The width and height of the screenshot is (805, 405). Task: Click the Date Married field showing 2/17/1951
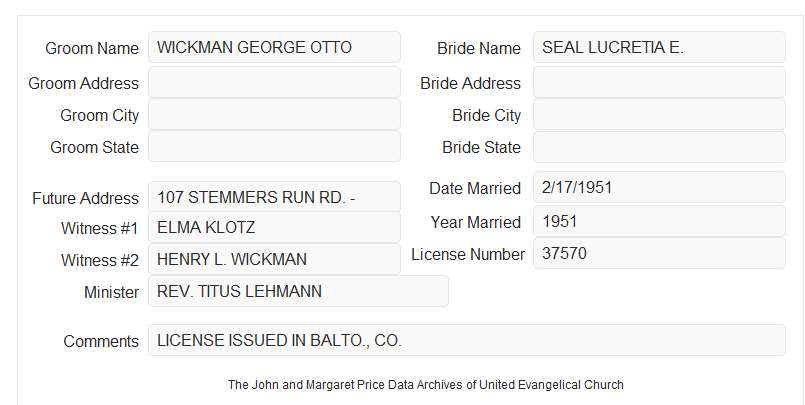pos(659,187)
